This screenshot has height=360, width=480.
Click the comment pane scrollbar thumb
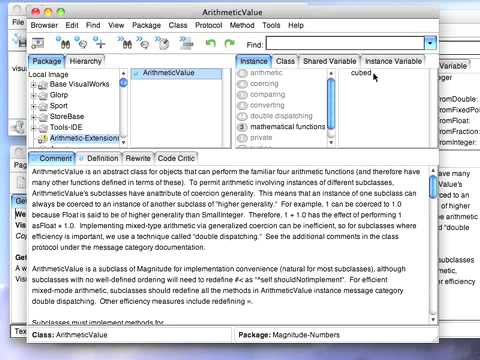[433, 187]
